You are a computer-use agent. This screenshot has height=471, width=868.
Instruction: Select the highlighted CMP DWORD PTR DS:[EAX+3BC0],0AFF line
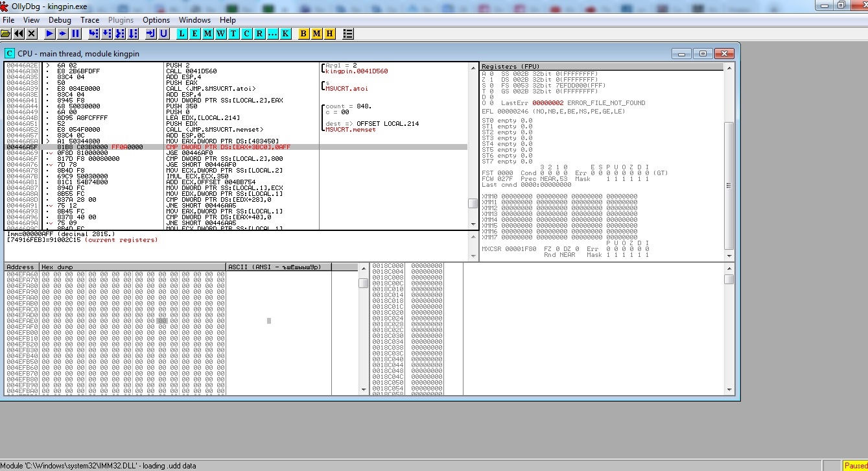236,147
